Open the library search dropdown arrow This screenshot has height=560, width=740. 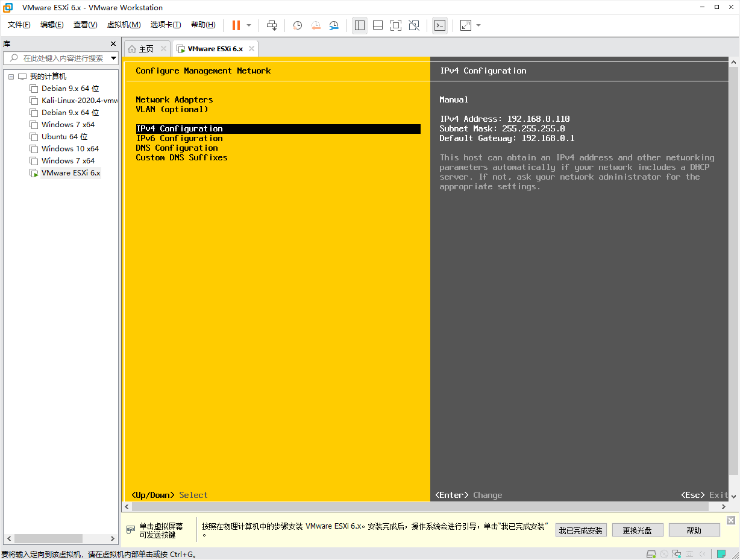pos(114,58)
